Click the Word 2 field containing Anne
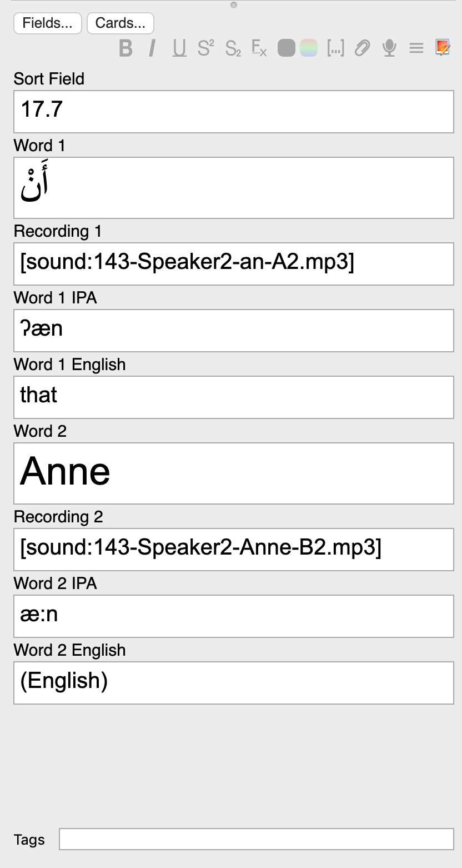This screenshot has height=868, width=462. point(234,473)
